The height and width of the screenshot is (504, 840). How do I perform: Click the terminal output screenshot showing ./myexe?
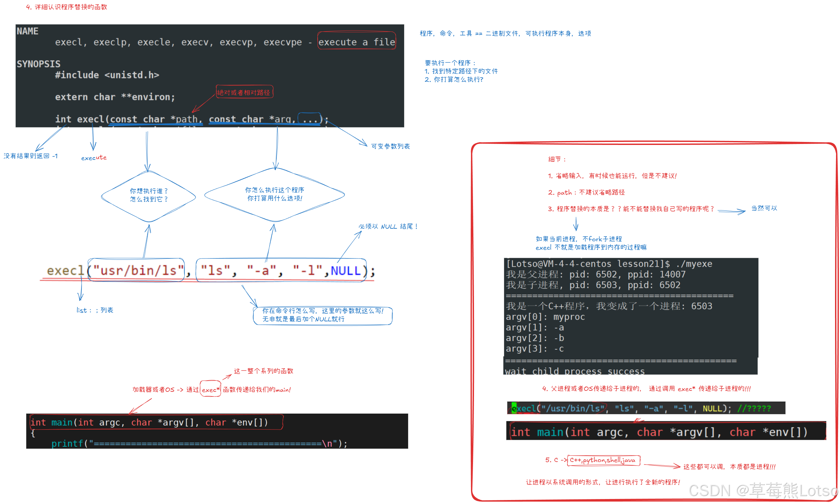630,316
